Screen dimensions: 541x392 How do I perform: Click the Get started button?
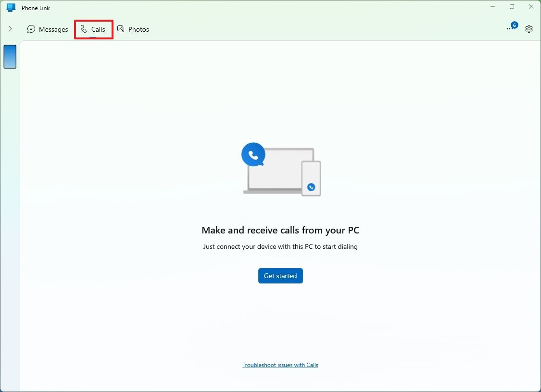pyautogui.click(x=280, y=275)
